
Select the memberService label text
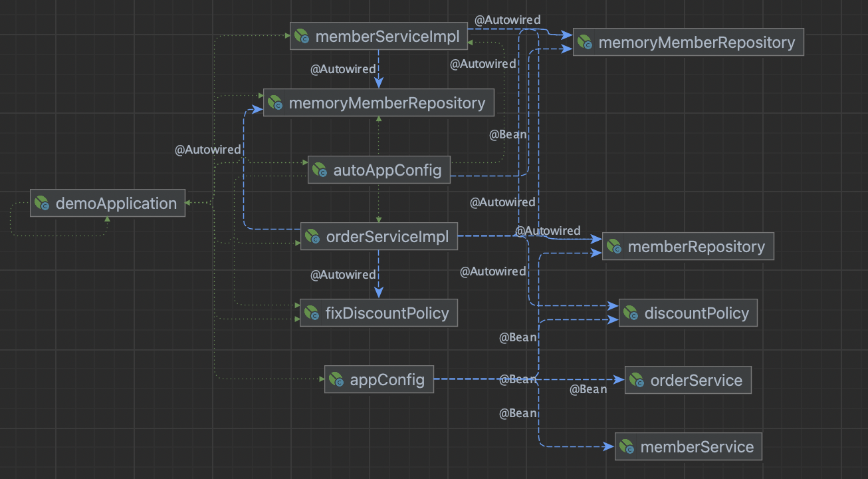tap(697, 447)
